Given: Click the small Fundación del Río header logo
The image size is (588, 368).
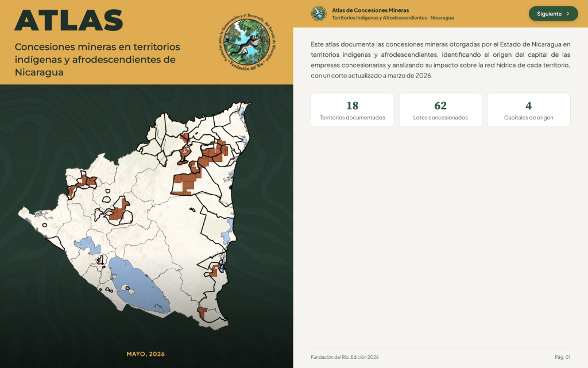Looking at the screenshot, I should [x=319, y=13].
